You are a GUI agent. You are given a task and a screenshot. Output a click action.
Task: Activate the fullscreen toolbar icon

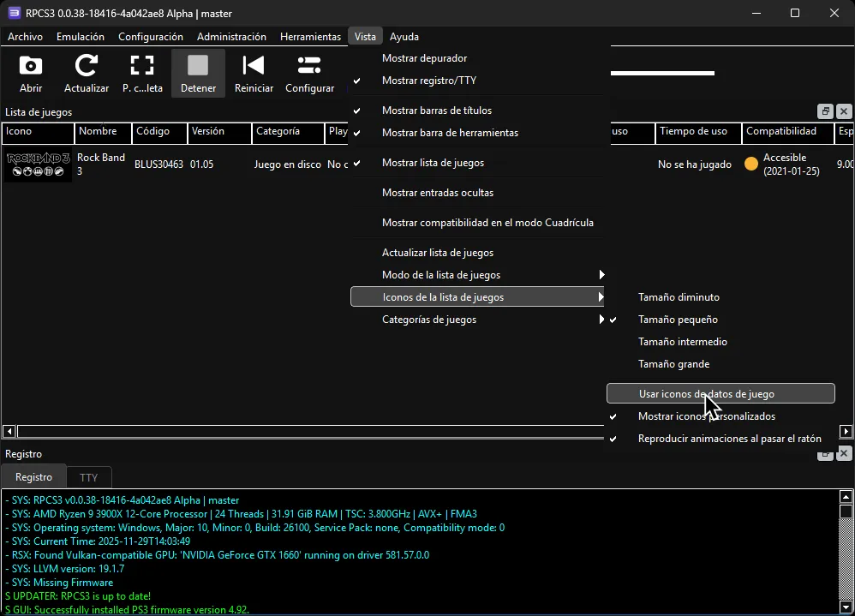click(142, 72)
